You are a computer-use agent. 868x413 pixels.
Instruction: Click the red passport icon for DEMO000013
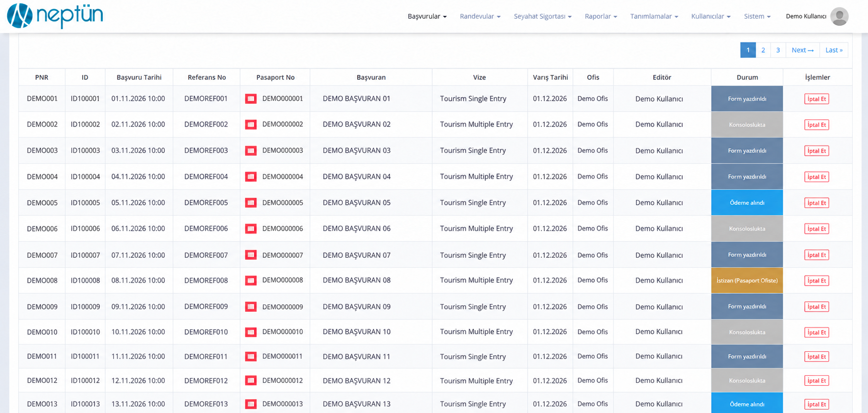point(251,404)
